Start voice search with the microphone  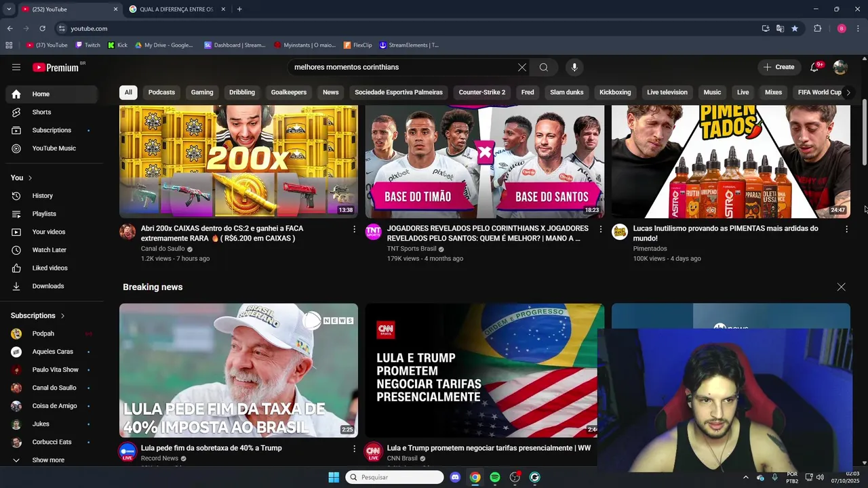click(x=574, y=67)
